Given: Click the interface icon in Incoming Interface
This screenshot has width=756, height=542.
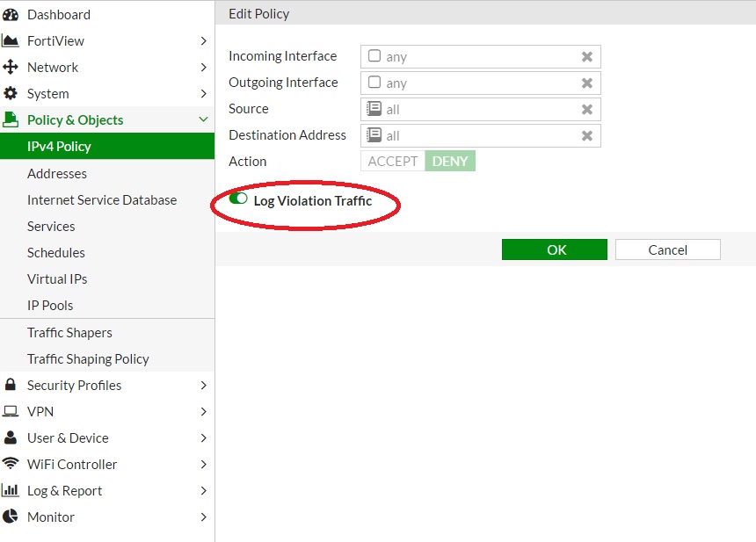Looking at the screenshot, I should pos(374,56).
